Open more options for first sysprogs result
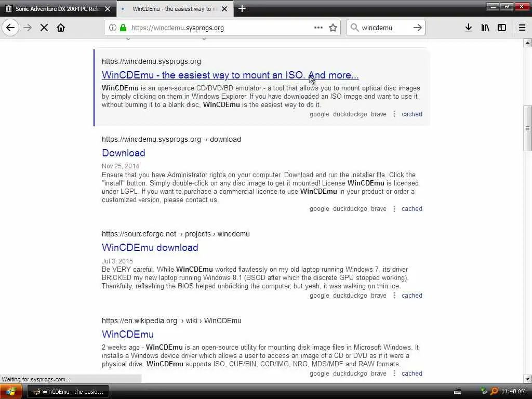 (394, 114)
